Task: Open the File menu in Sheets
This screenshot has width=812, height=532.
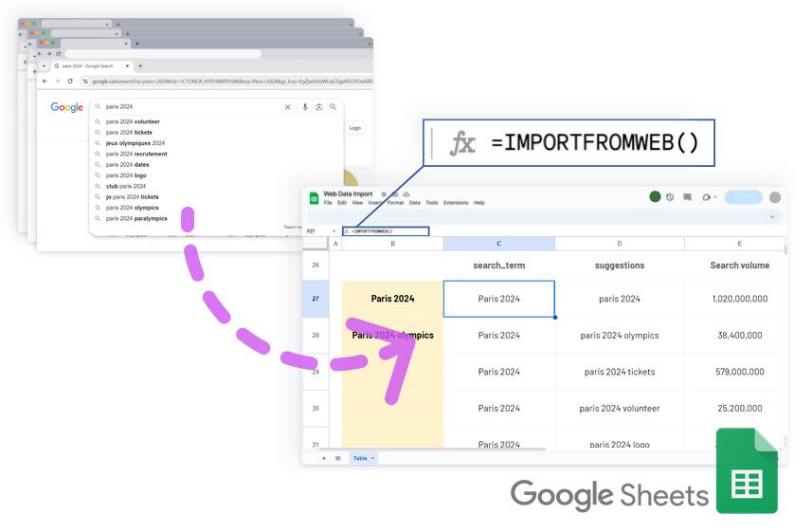Action: [328, 203]
